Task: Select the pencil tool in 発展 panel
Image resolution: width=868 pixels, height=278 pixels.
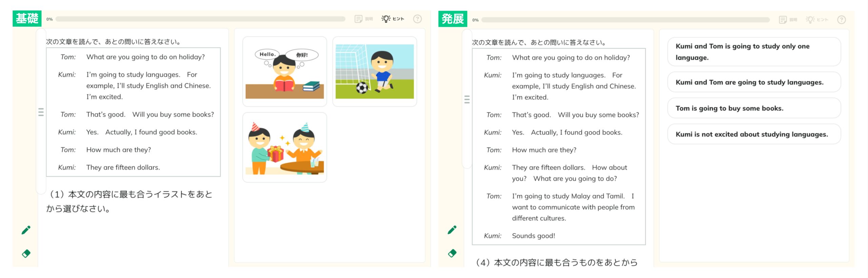Action: pos(452,230)
